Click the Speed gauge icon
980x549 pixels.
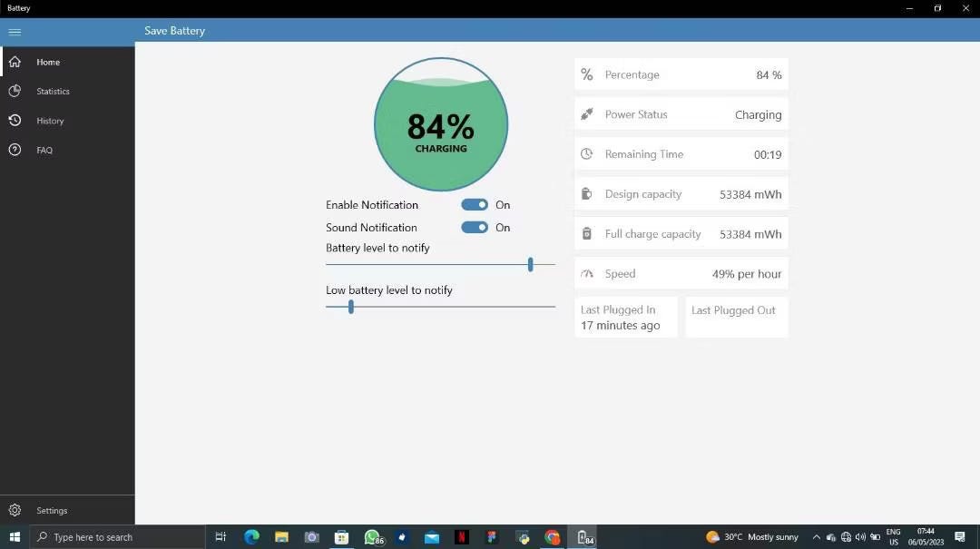[x=585, y=273]
